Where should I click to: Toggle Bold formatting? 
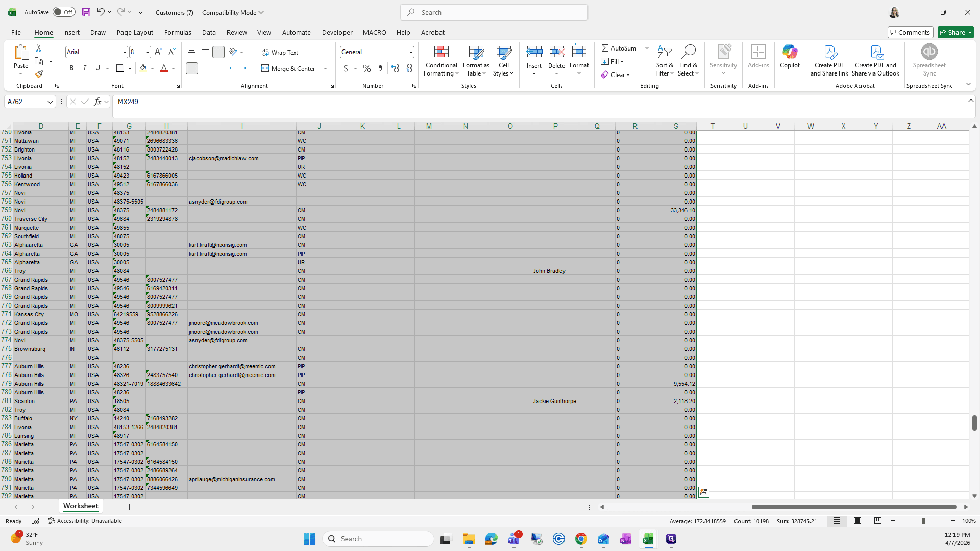click(71, 68)
